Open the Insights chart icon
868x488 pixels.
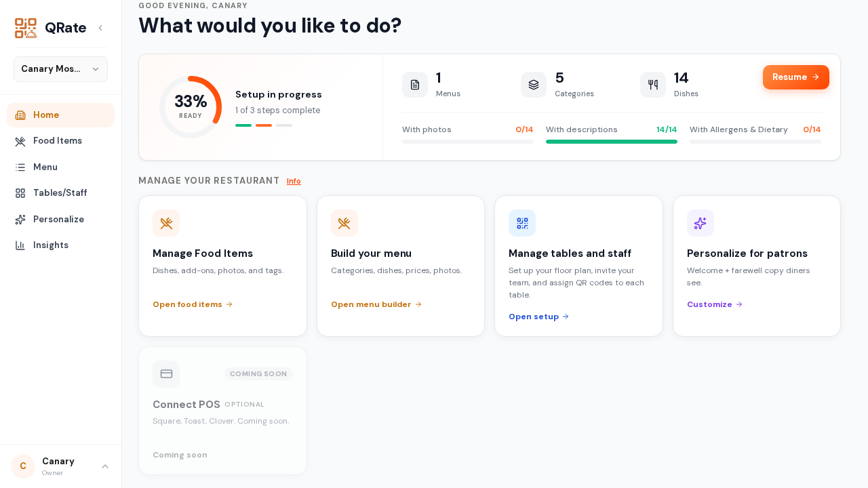(20, 245)
